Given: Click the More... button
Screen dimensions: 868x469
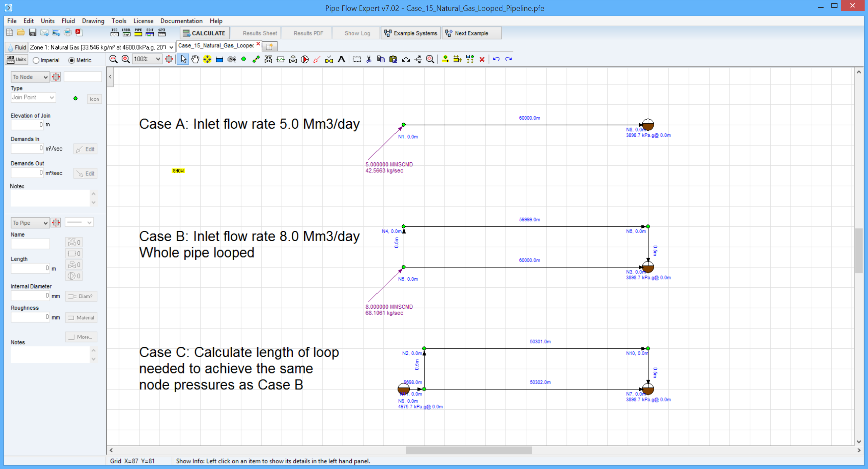Looking at the screenshot, I should coord(81,337).
